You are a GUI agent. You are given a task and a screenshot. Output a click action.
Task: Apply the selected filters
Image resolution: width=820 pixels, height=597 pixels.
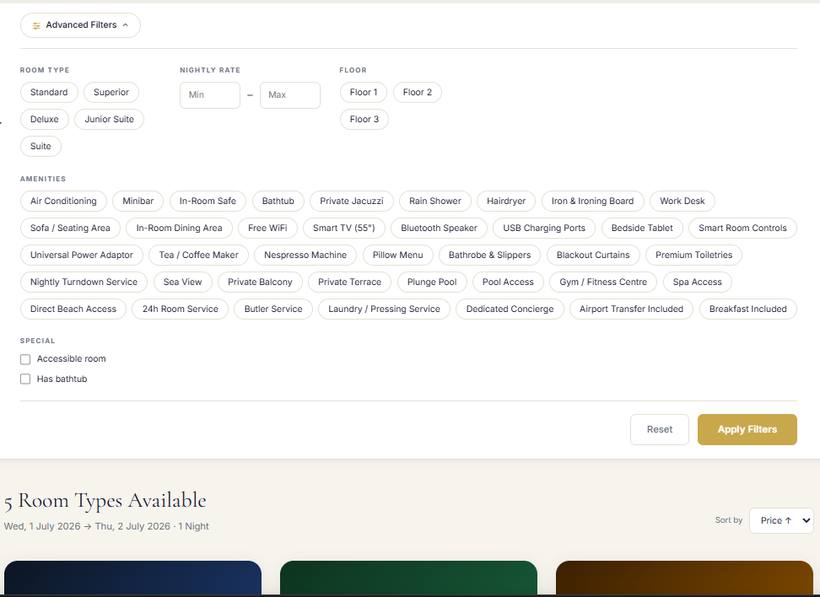pos(747,430)
